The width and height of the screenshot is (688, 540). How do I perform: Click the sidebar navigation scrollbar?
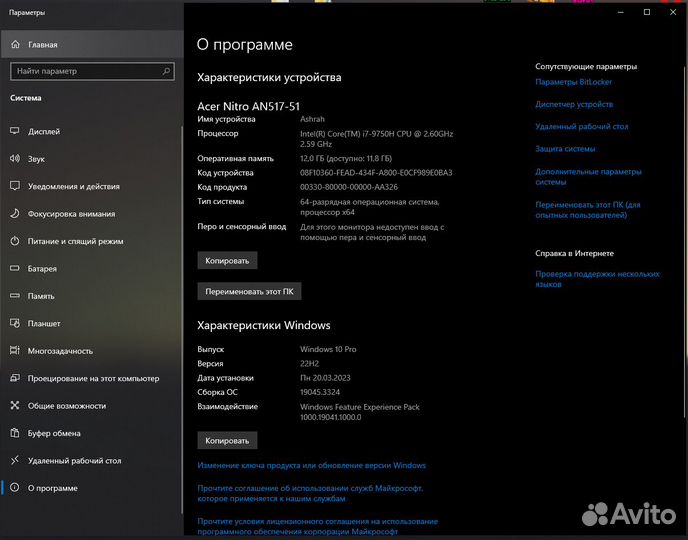182,320
